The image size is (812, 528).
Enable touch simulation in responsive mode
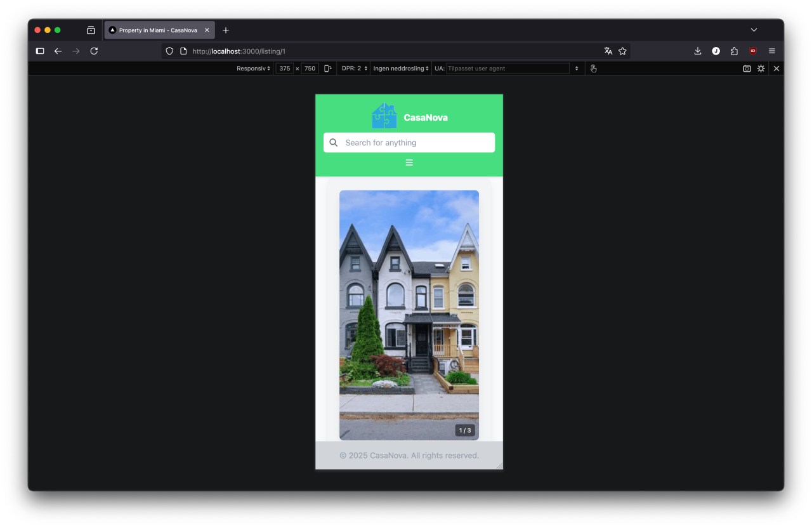(593, 68)
